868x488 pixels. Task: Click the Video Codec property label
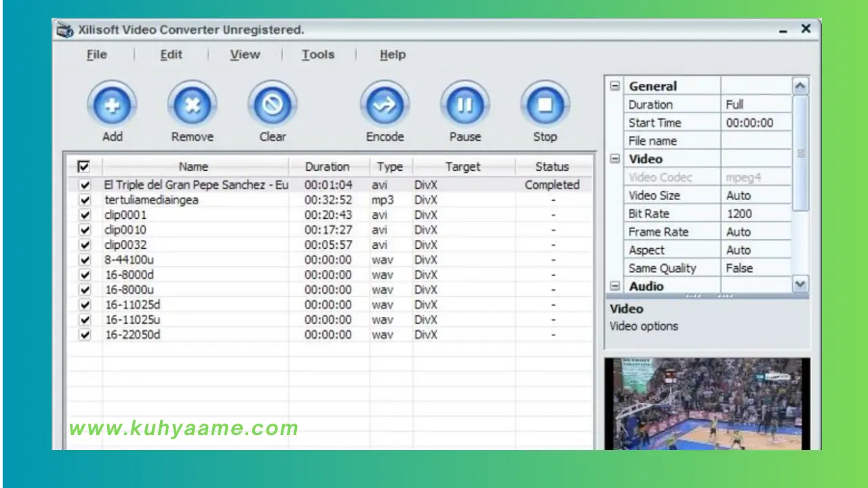(660, 177)
